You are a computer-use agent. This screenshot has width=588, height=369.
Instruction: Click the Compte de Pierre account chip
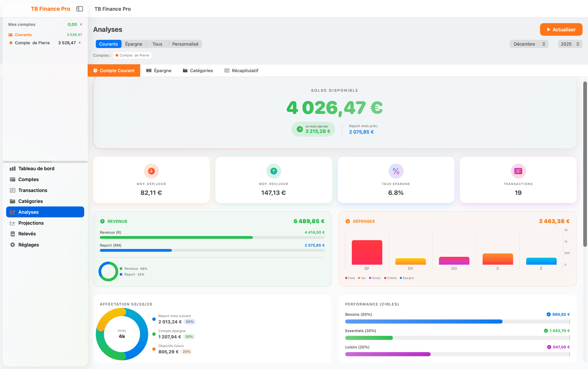(x=132, y=55)
